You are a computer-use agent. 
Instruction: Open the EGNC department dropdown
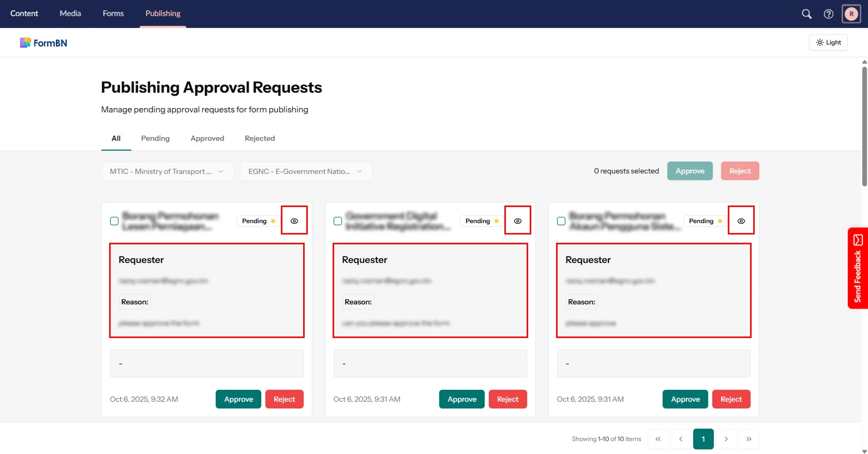coord(306,171)
